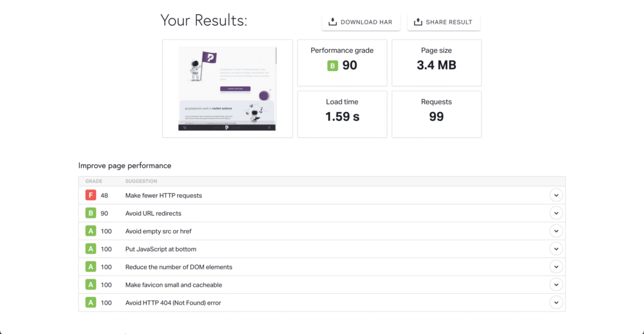Click the 'Reduce the number of DOM elements' text
The width and height of the screenshot is (644, 334).
coord(179,267)
